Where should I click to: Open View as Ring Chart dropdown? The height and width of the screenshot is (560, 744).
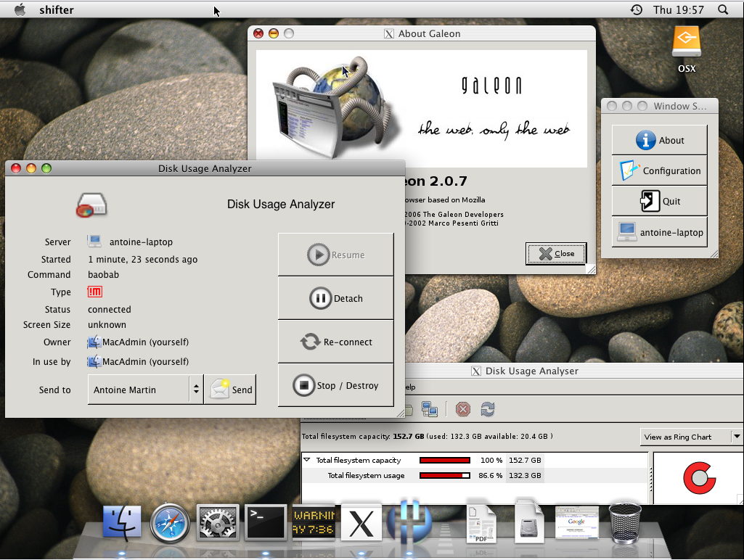690,437
